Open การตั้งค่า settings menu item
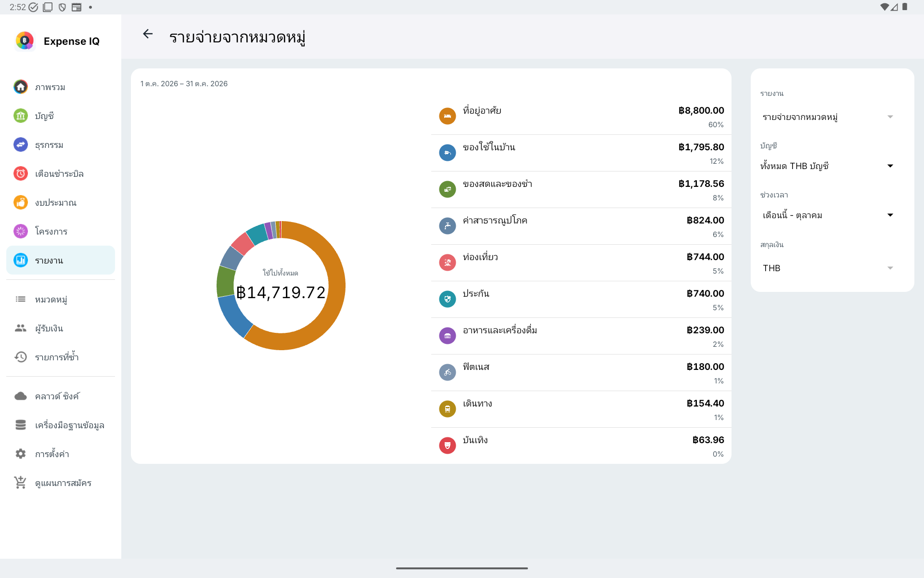Screen dimensions: 924x578 61,454
